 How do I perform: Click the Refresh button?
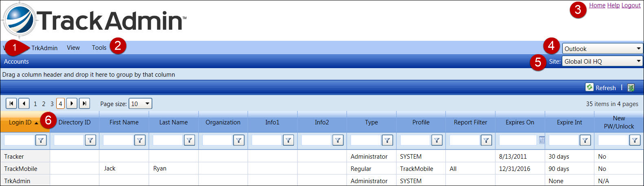coord(601,88)
